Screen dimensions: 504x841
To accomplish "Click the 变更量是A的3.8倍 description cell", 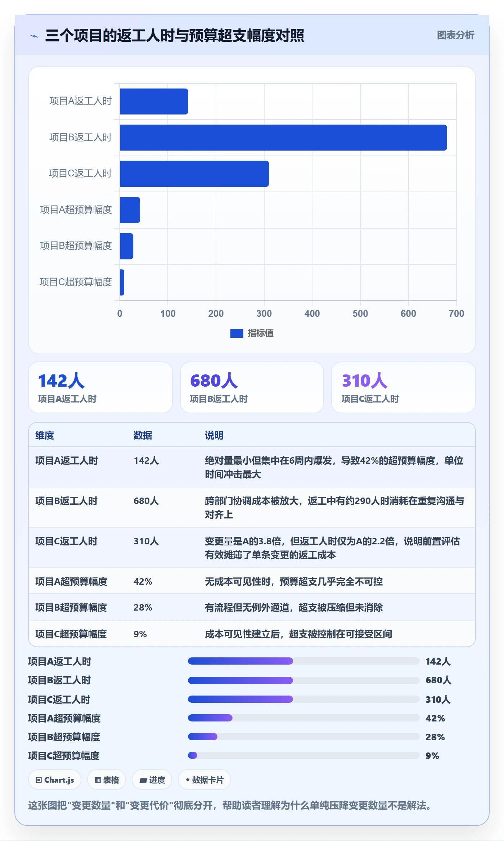I will pos(333,548).
